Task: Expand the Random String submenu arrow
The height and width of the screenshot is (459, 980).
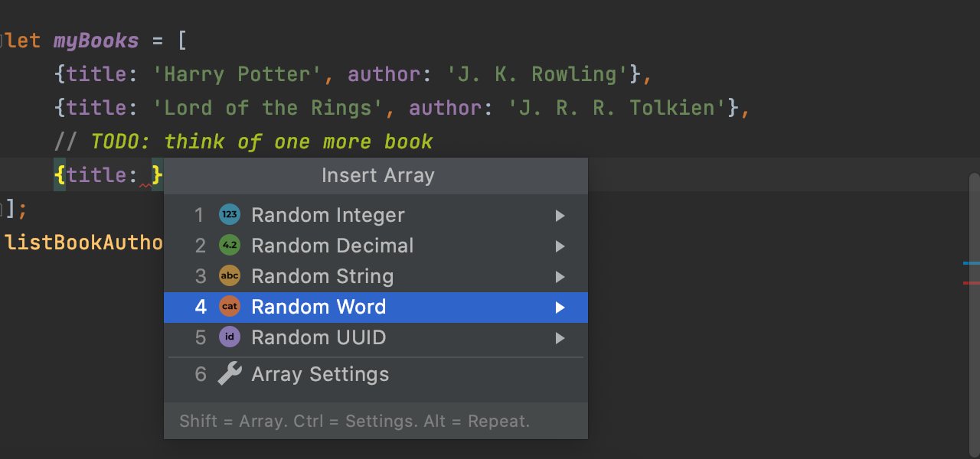Action: pyautogui.click(x=560, y=277)
